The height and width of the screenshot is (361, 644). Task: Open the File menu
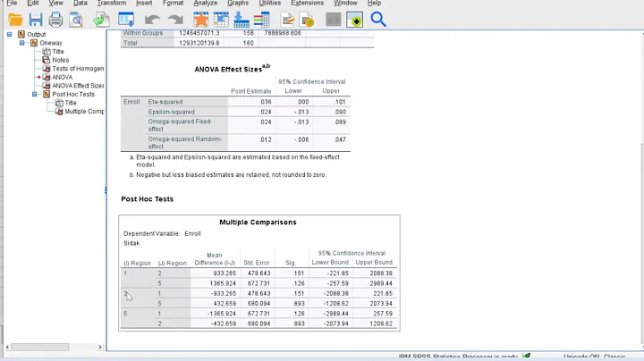tap(12, 3)
